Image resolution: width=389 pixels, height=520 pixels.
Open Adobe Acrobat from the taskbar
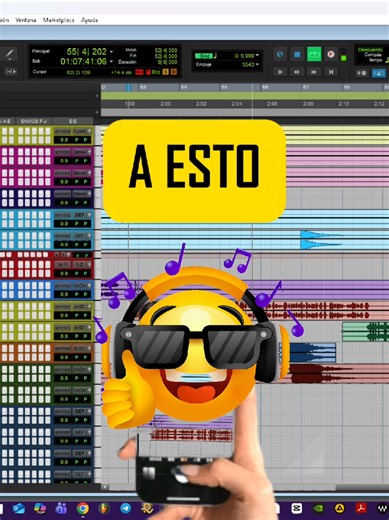(x=361, y=509)
